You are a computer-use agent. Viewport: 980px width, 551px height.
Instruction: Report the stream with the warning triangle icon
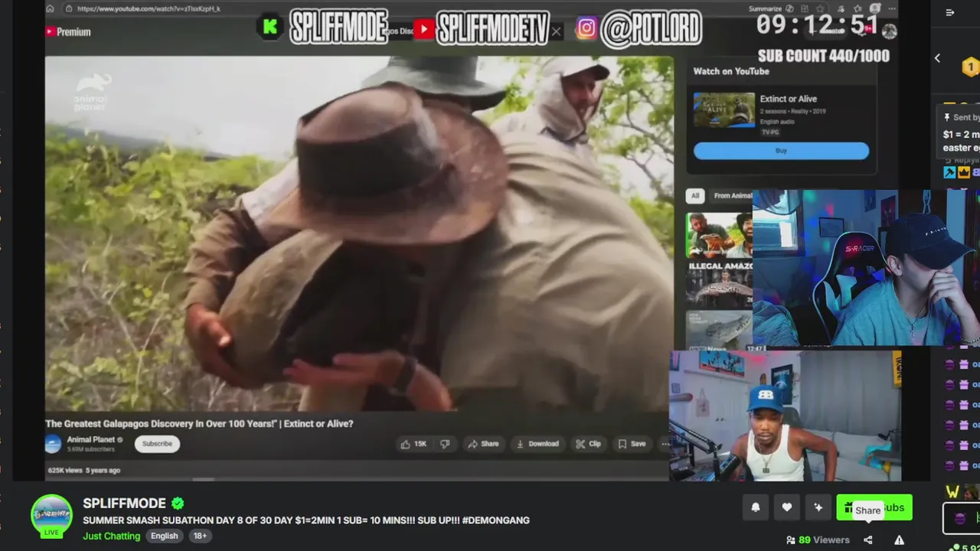pos(899,540)
